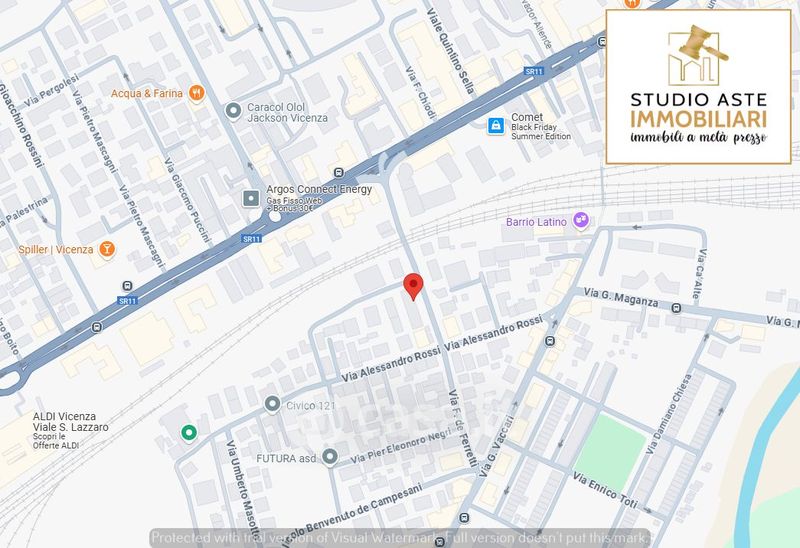The width and height of the screenshot is (800, 548).
Task: Click the red location pin marker
Action: click(413, 286)
